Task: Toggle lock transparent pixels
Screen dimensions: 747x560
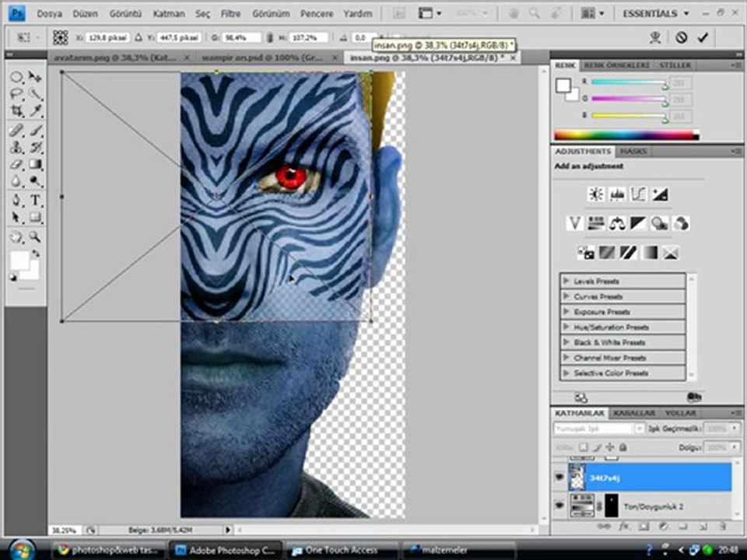Action: 583,447
